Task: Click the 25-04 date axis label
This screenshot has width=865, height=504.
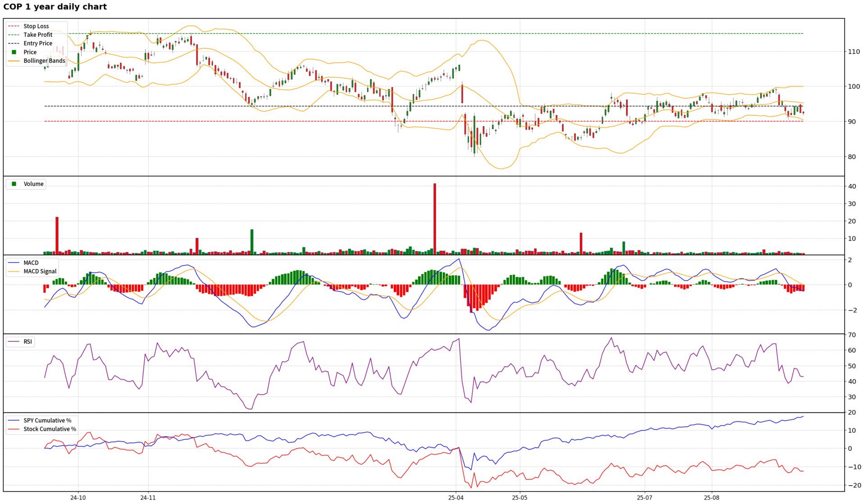Action: point(456,498)
